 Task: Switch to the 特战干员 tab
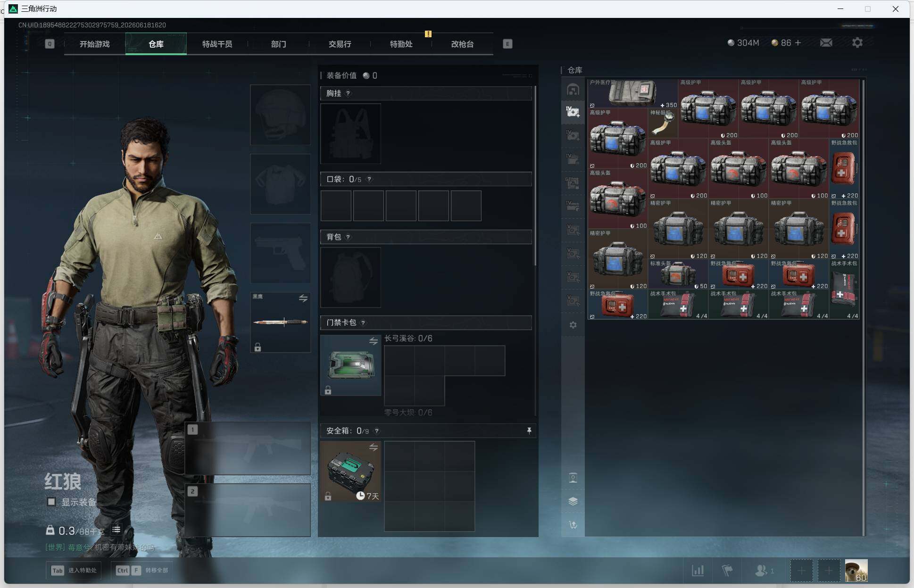[x=217, y=44]
